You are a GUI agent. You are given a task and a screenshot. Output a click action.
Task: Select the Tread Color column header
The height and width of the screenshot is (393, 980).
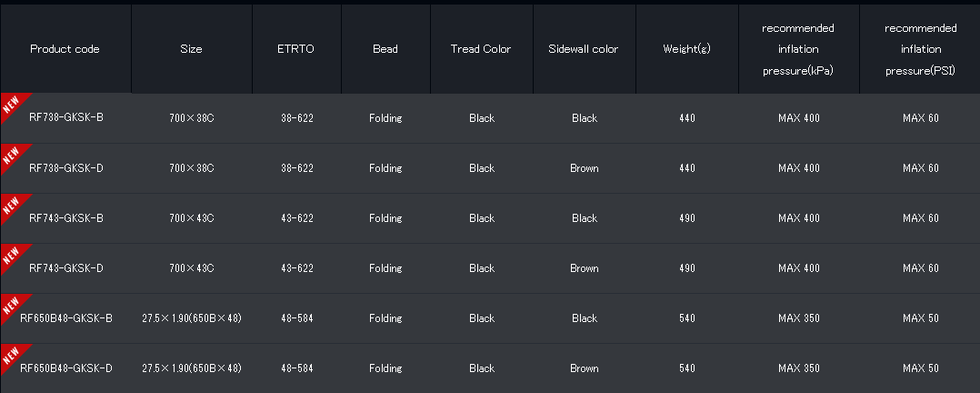pyautogui.click(x=481, y=49)
